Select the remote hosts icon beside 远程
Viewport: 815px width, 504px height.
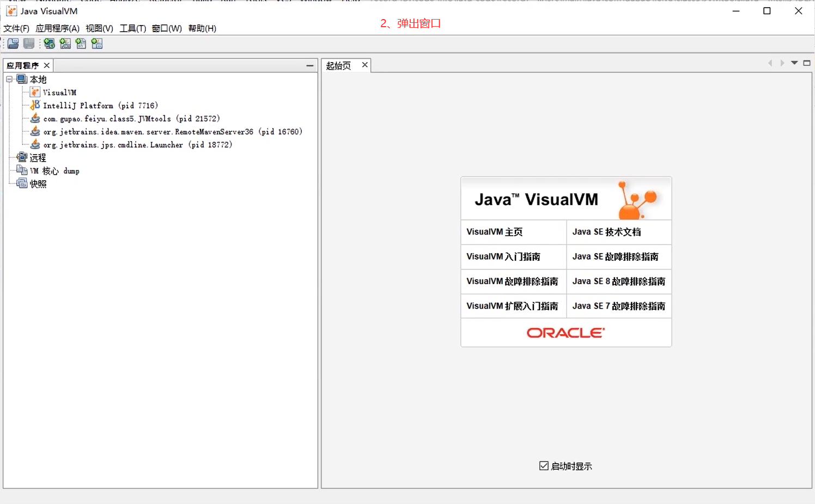(22, 157)
